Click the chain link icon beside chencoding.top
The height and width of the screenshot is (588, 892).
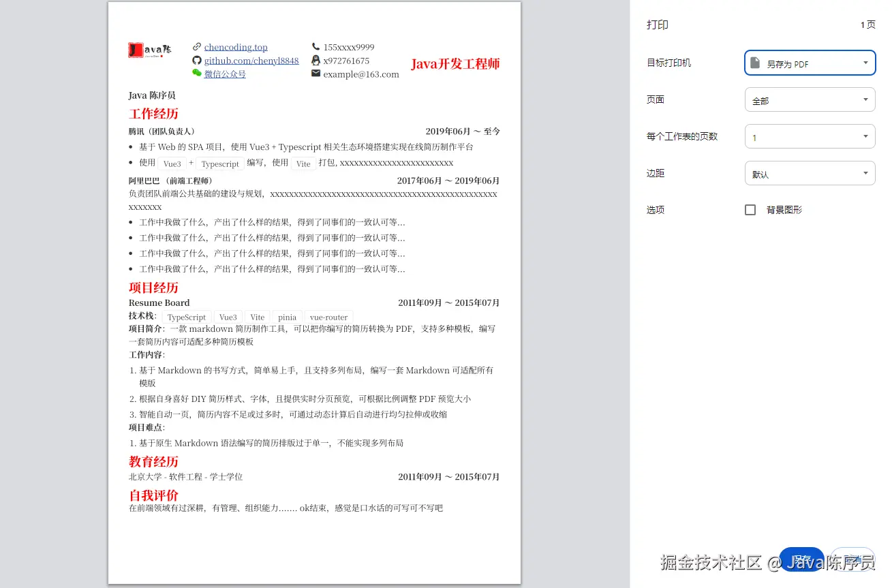click(x=197, y=47)
